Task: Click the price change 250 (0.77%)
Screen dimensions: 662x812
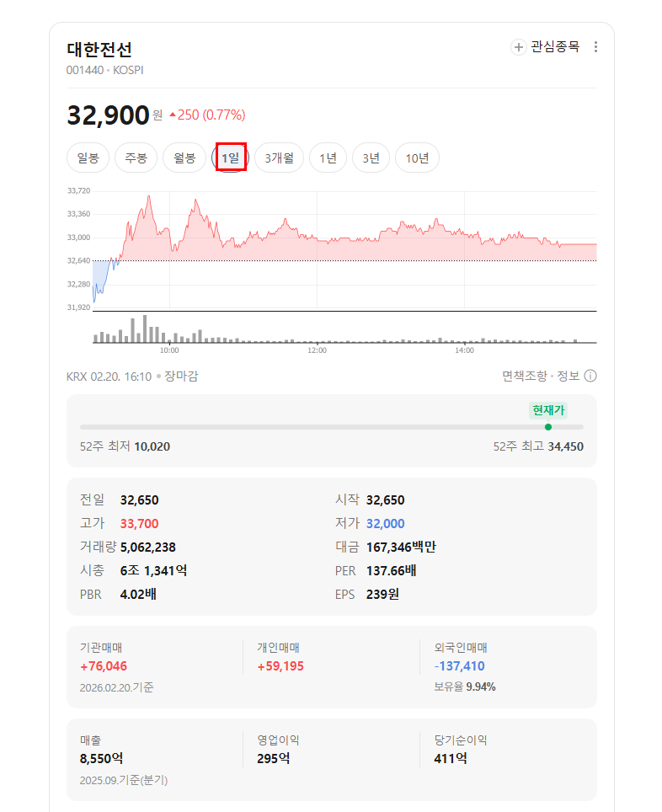Action: [x=207, y=115]
